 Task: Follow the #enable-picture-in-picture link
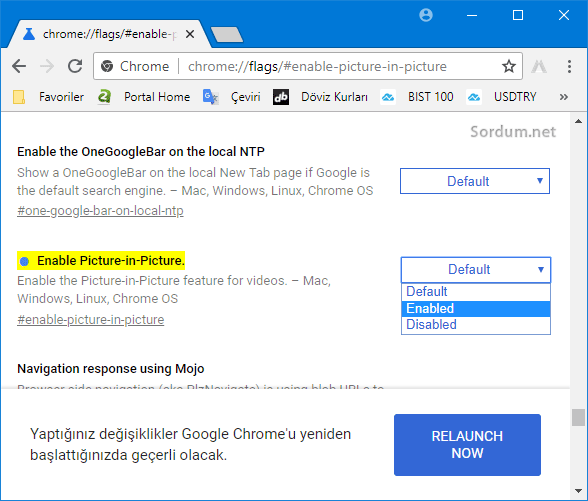91,320
